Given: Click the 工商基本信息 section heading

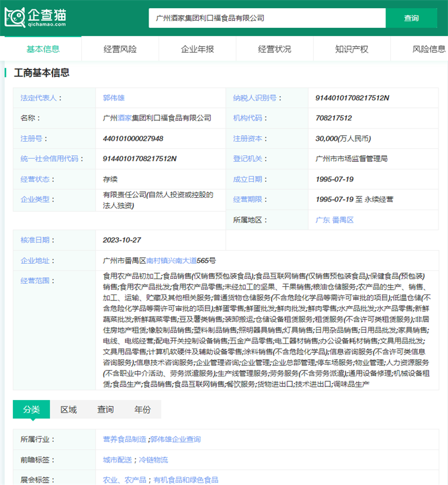Looking at the screenshot, I should pyautogui.click(x=42, y=73).
